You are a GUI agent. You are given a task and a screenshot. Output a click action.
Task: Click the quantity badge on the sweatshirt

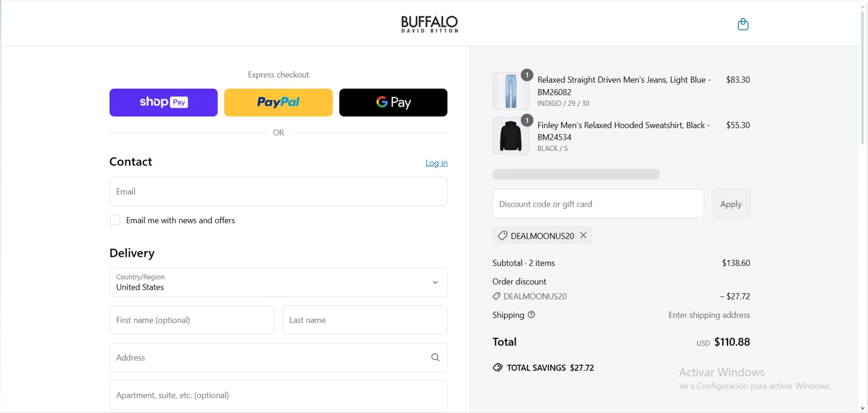click(527, 120)
